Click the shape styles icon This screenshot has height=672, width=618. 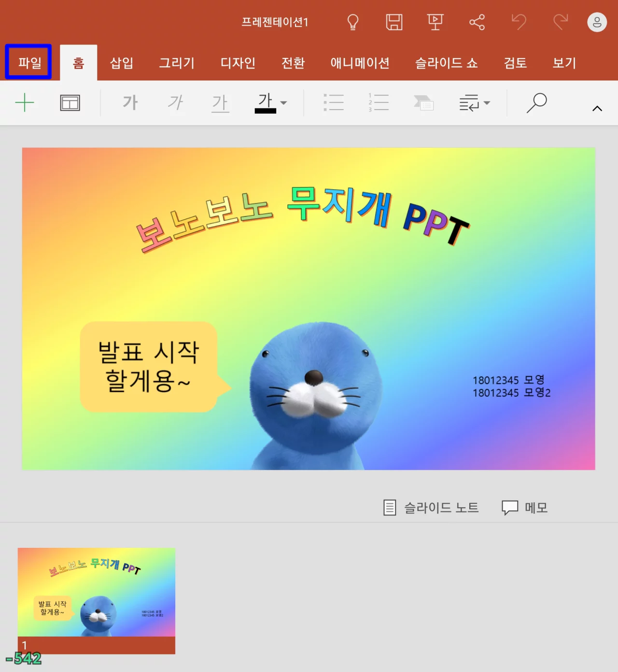pyautogui.click(x=423, y=102)
